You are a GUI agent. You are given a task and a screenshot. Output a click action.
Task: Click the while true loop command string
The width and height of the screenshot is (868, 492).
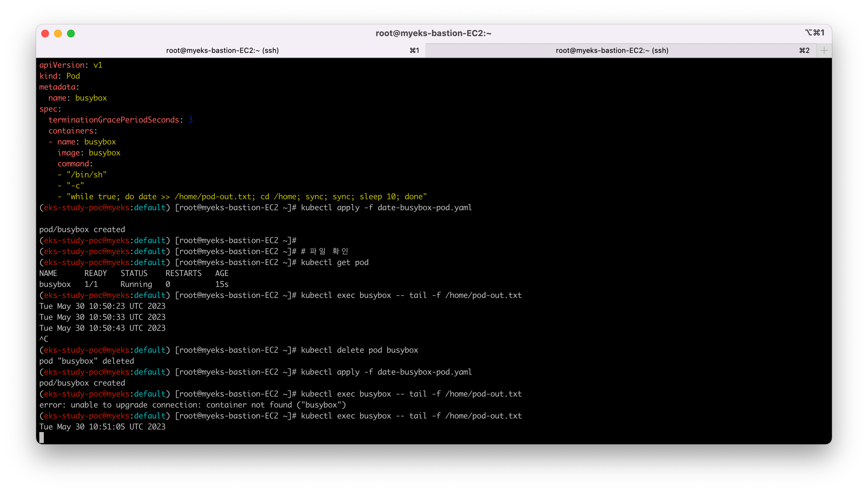pyautogui.click(x=246, y=196)
